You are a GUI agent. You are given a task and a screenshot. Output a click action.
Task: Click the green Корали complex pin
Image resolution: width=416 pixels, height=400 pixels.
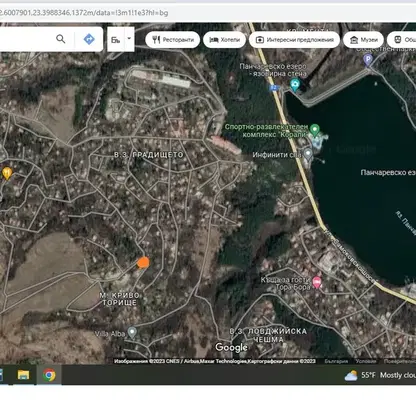coord(315,130)
